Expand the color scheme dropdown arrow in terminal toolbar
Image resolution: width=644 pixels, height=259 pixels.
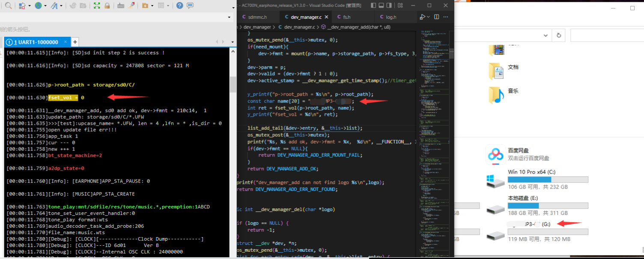tap(30, 6)
